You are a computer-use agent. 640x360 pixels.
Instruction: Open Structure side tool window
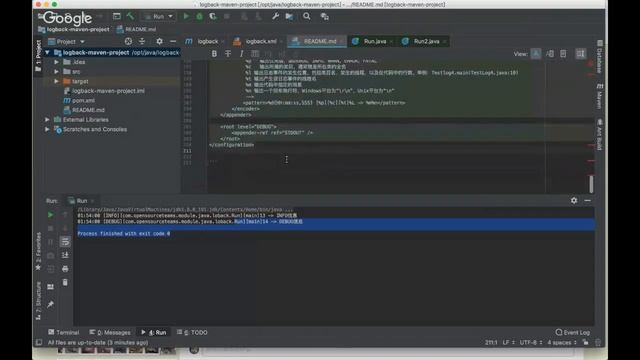point(38,301)
